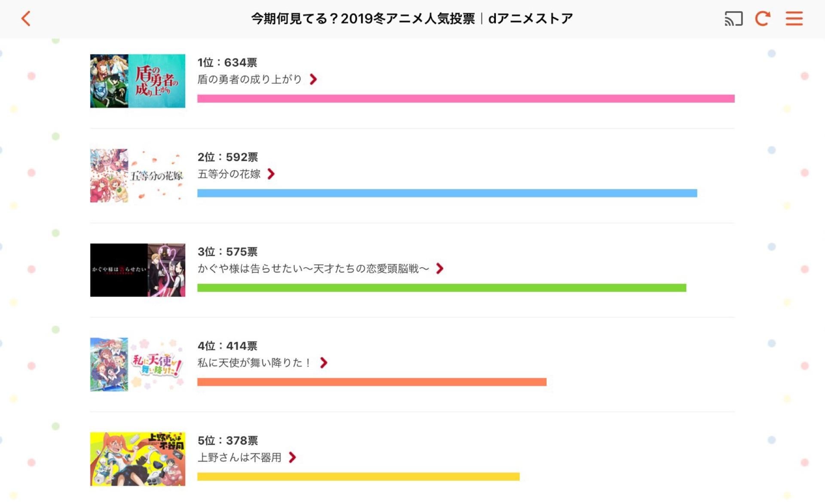Image resolution: width=825 pixels, height=504 pixels.
Task: Click the green vote bar for third place
Action: point(442,287)
